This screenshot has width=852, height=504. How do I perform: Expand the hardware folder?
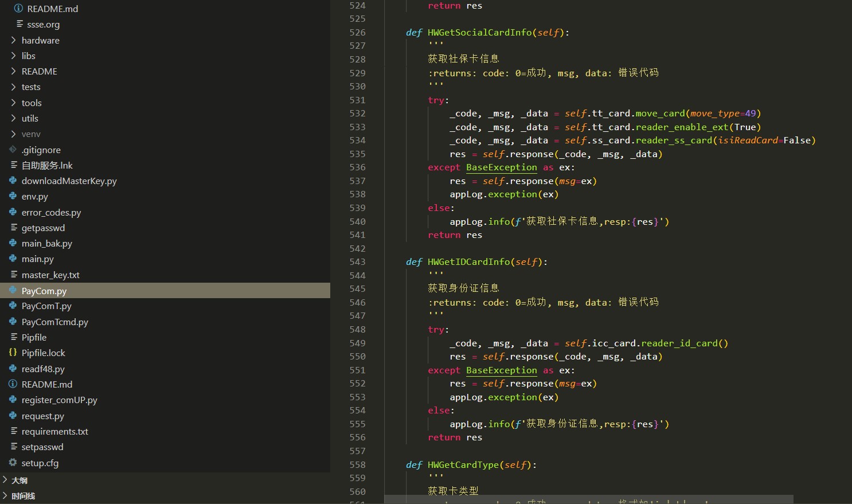pyautogui.click(x=13, y=40)
